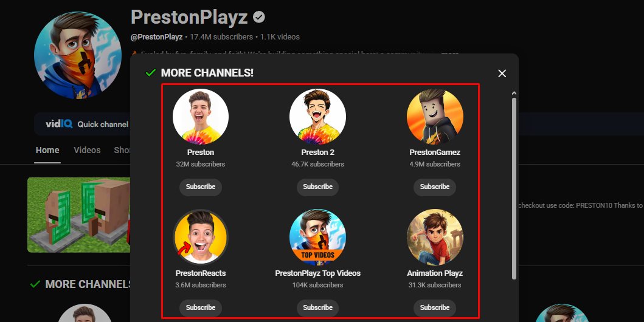The image size is (644, 322).
Task: Click the Preston 2 channel name
Action: pyautogui.click(x=317, y=152)
